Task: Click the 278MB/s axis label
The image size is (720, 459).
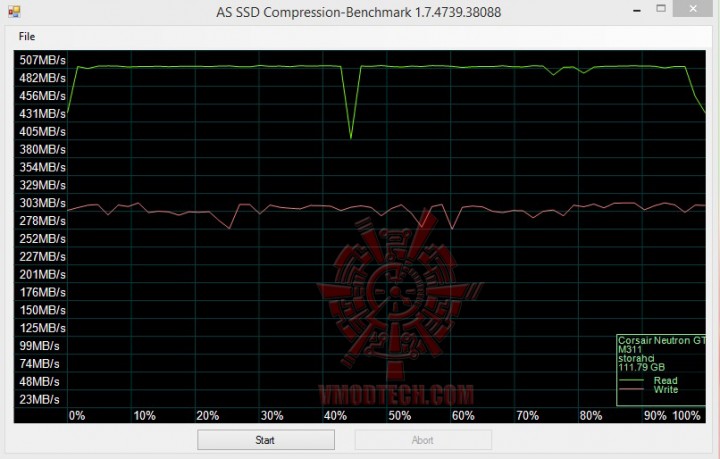Action: coord(42,221)
